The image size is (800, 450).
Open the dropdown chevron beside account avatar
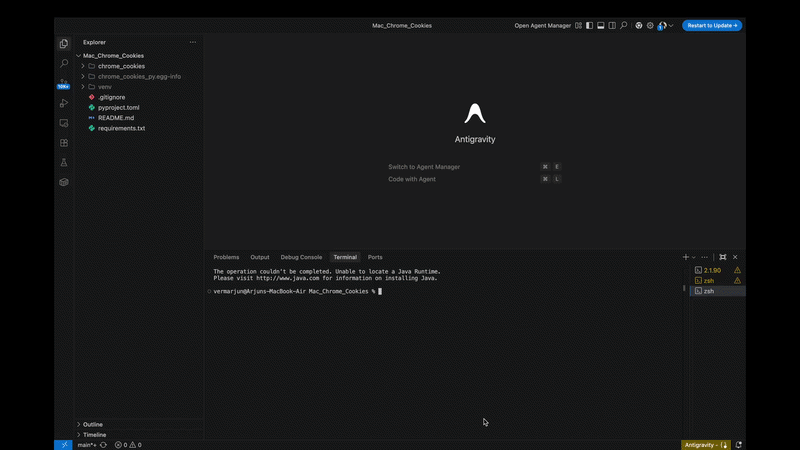point(671,26)
